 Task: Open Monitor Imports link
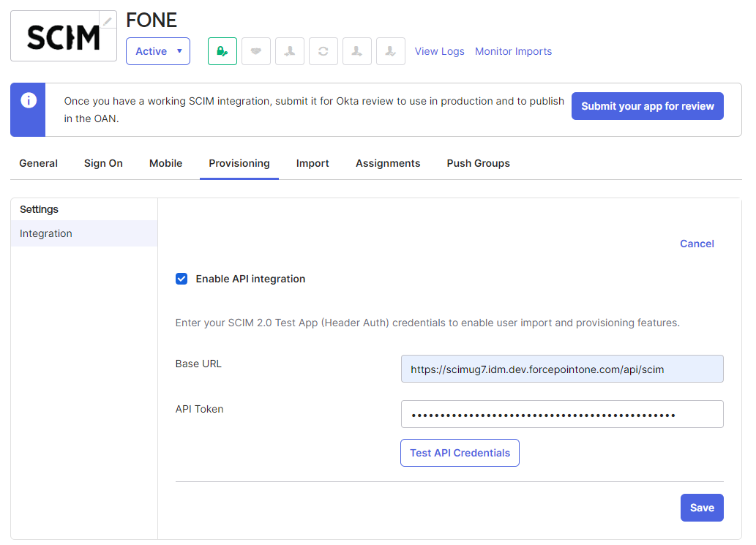pyautogui.click(x=514, y=51)
